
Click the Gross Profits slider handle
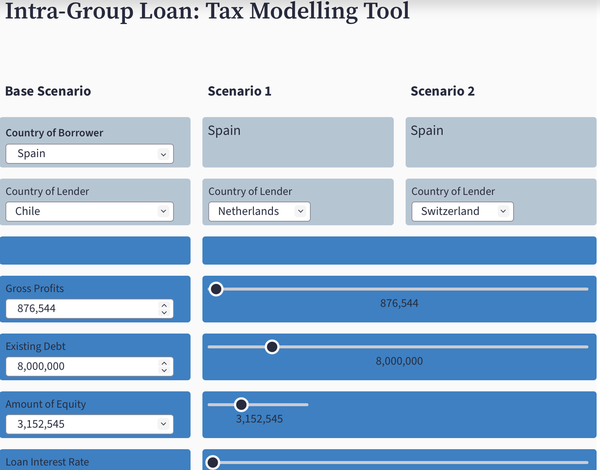click(x=216, y=289)
